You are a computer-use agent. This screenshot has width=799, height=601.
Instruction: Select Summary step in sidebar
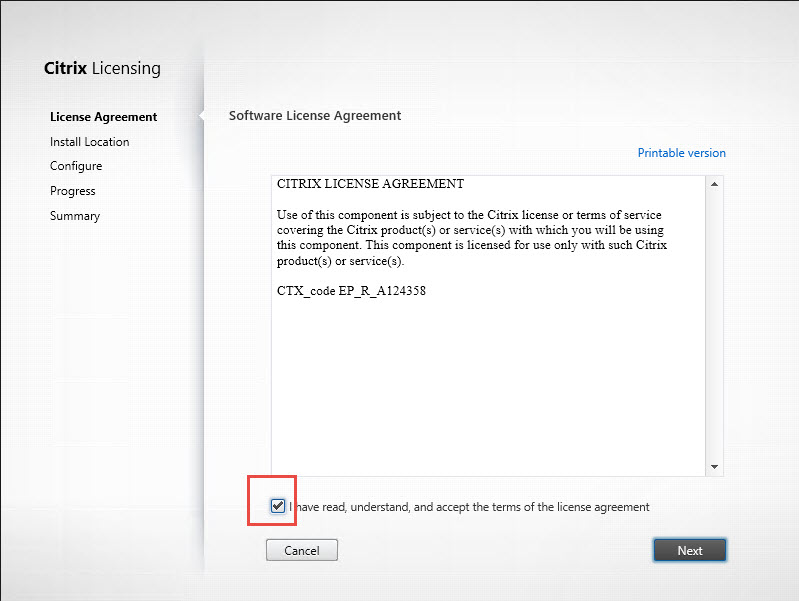[75, 216]
